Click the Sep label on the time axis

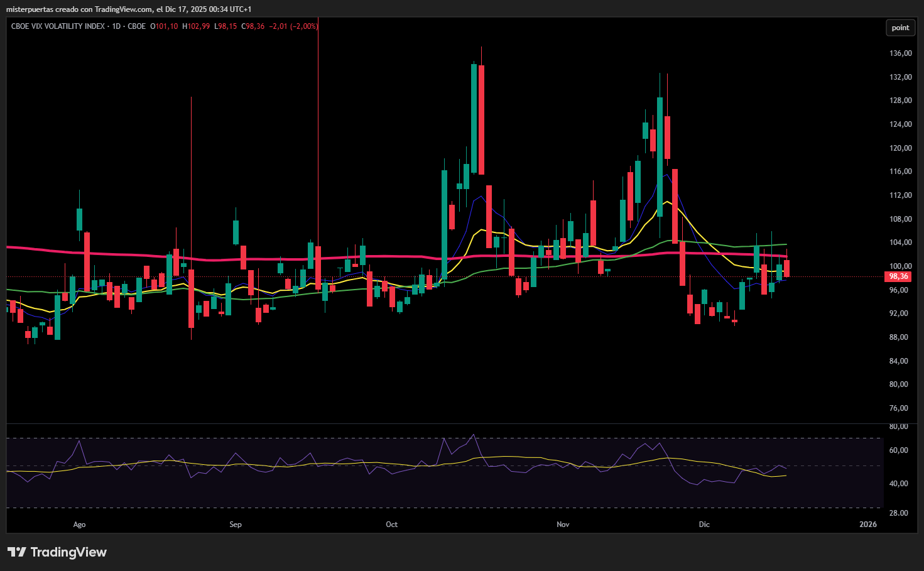pyautogui.click(x=236, y=525)
